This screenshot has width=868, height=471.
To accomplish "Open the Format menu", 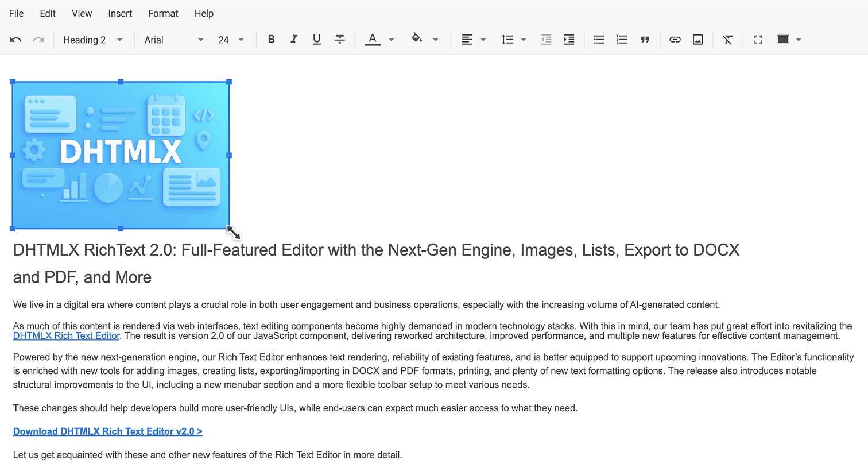I will coord(163,13).
